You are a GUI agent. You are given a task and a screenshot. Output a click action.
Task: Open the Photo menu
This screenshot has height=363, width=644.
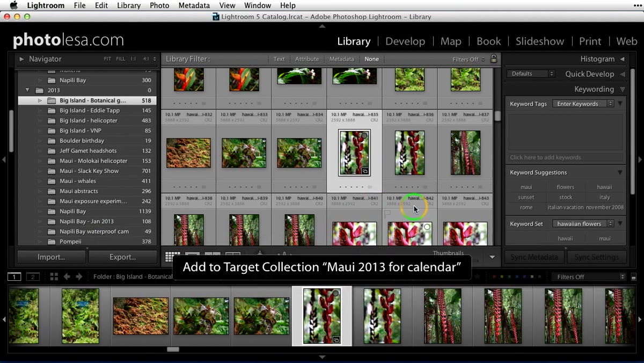(159, 5)
